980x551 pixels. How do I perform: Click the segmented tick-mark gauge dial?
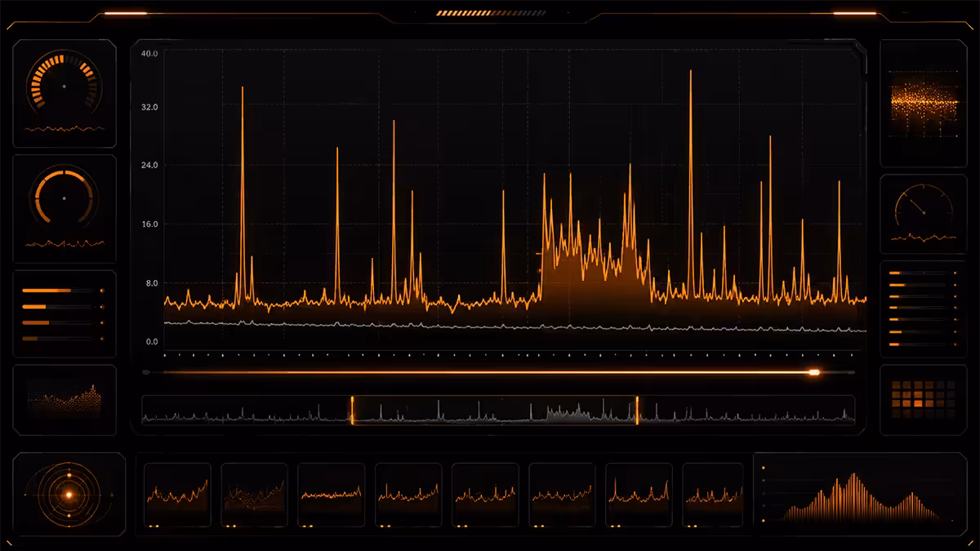pyautogui.click(x=64, y=84)
